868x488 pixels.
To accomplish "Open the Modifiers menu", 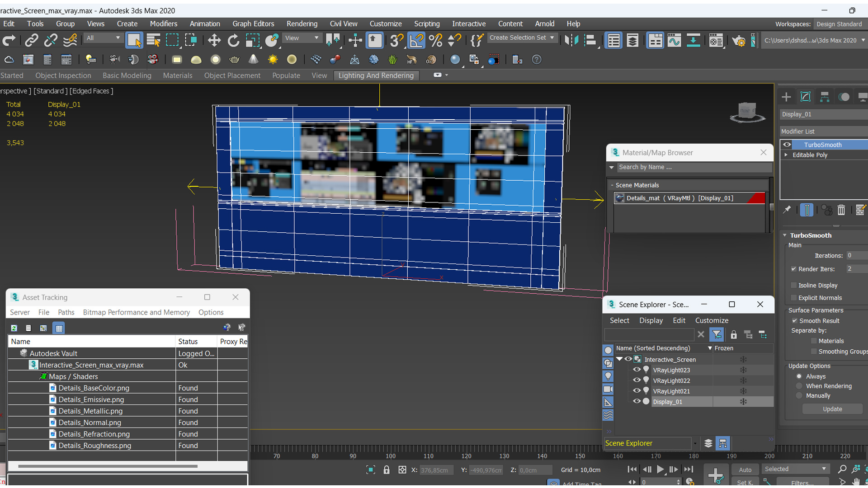I will click(163, 23).
